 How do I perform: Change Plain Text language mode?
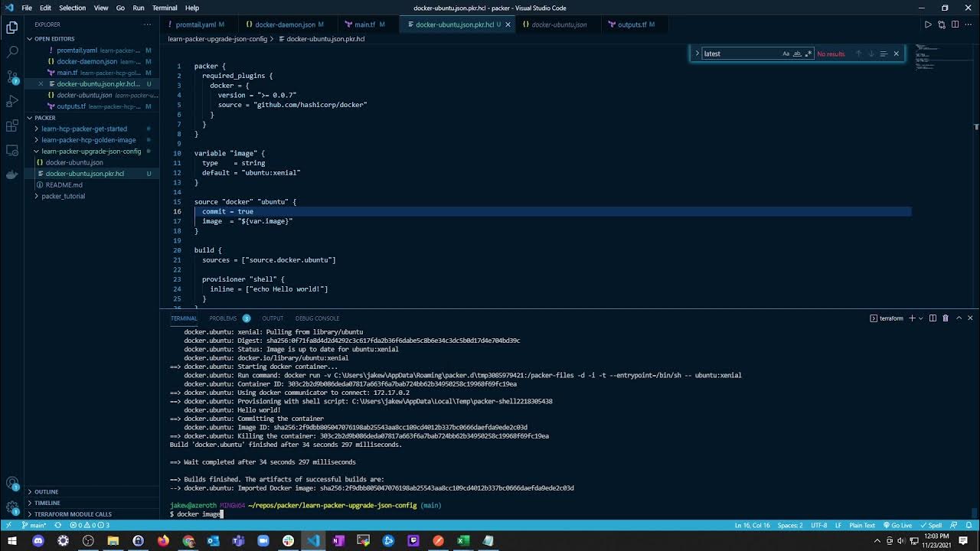coord(862,525)
